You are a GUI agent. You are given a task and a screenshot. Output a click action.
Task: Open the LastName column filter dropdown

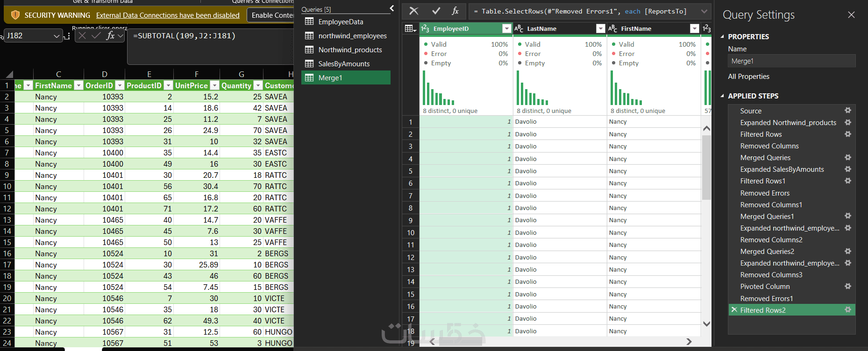[x=601, y=28]
